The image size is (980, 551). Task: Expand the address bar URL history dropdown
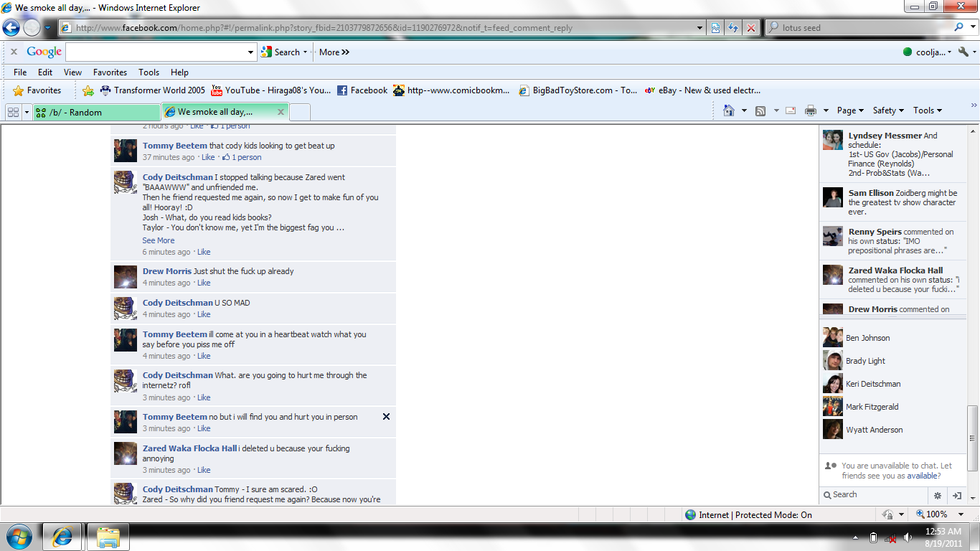coord(700,28)
